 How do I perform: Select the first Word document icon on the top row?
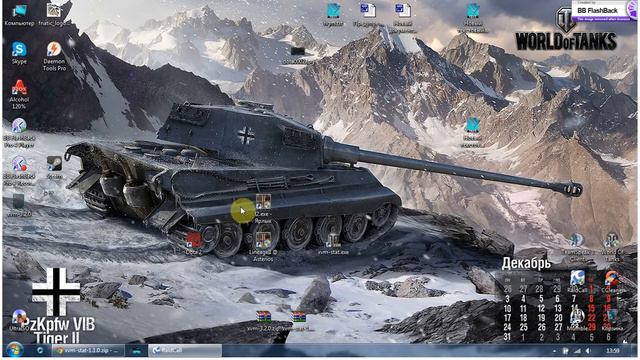coord(367,15)
